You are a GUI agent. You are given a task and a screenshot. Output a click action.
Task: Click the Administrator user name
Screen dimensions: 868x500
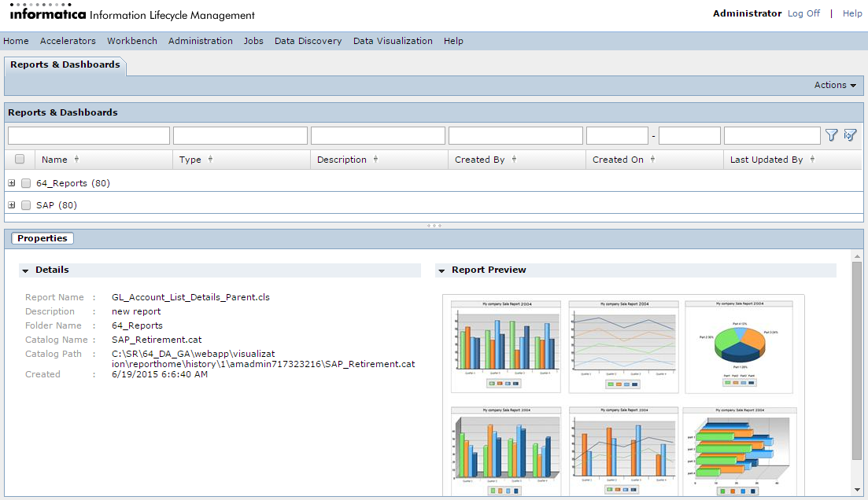(747, 13)
